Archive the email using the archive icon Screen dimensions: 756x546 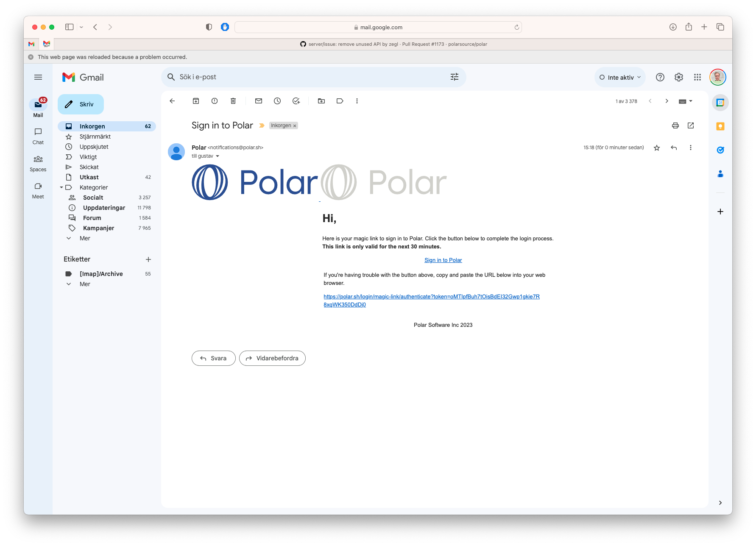[195, 101]
